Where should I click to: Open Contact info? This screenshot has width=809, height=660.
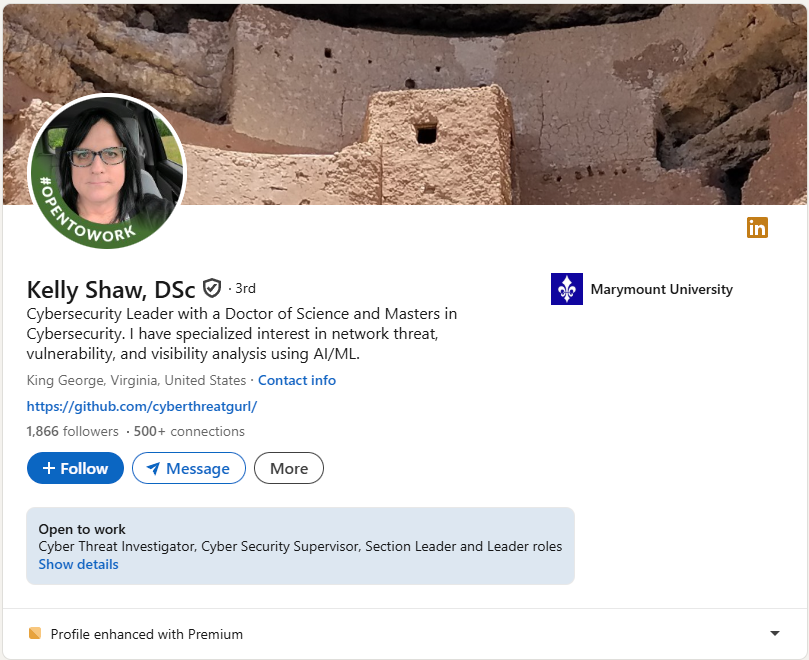click(297, 380)
